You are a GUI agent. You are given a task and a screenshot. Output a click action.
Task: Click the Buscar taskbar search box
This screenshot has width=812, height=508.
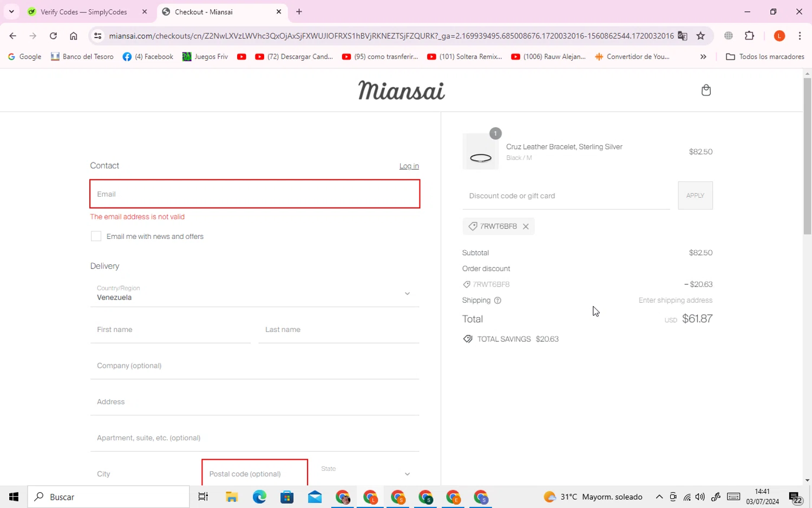108,497
